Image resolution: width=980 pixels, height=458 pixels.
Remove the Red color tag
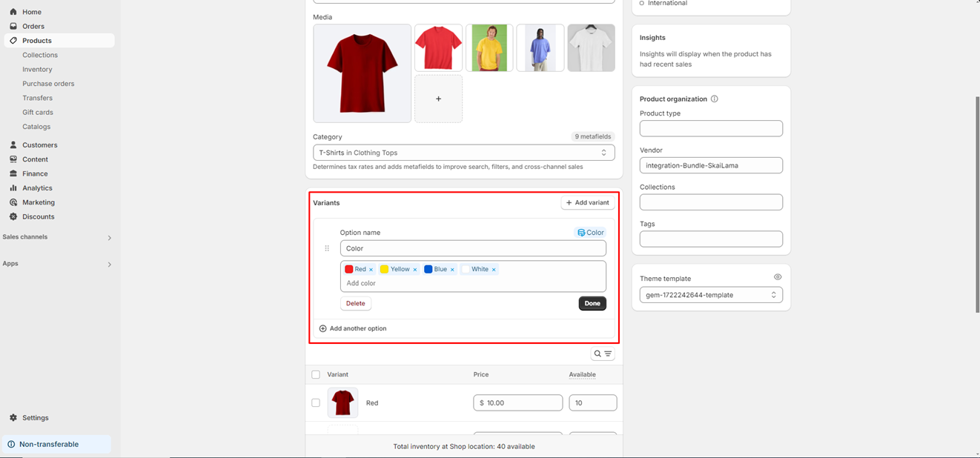371,270
